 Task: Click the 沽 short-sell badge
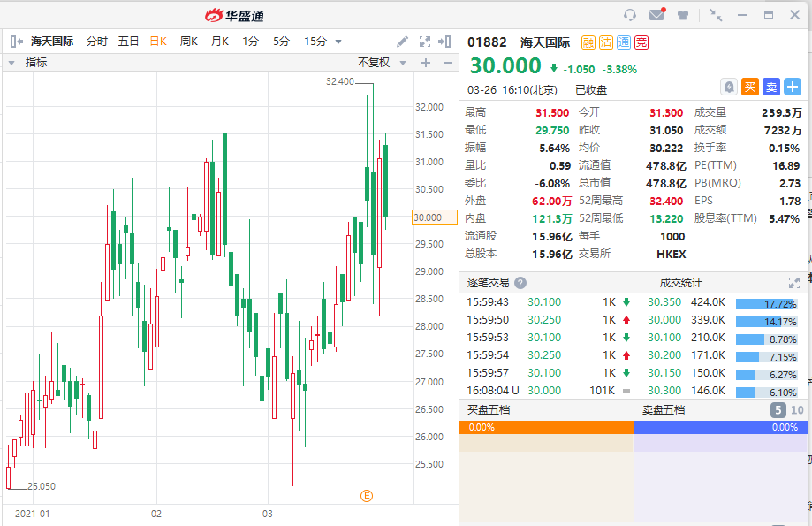coord(606,42)
